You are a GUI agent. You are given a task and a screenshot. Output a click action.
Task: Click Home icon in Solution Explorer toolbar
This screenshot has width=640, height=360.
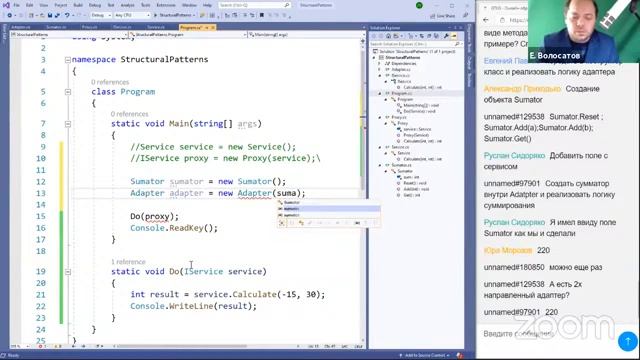point(388,36)
